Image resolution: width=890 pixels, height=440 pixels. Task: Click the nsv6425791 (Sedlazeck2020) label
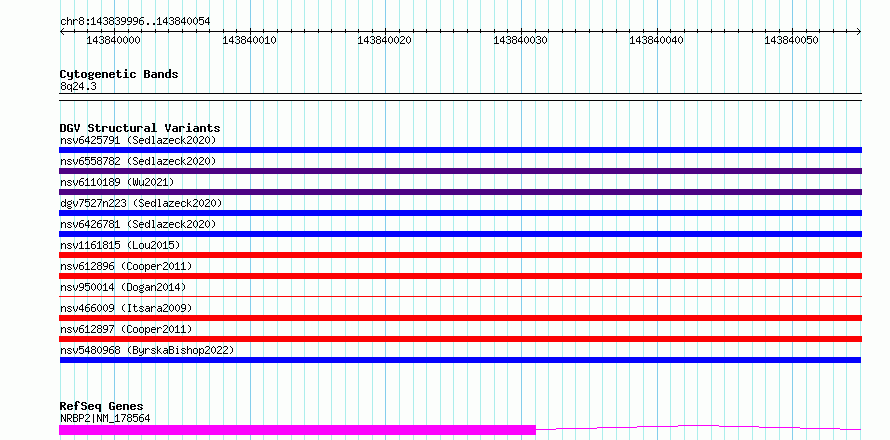coord(138,140)
